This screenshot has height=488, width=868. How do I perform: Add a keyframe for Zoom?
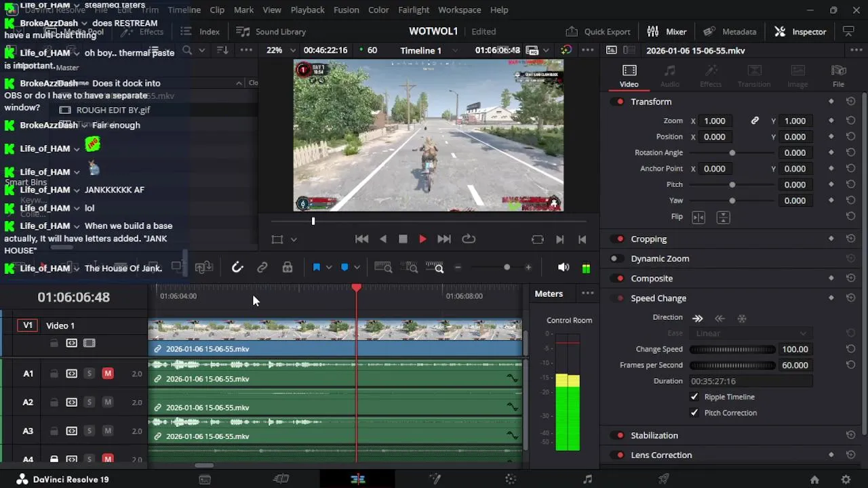tap(831, 121)
